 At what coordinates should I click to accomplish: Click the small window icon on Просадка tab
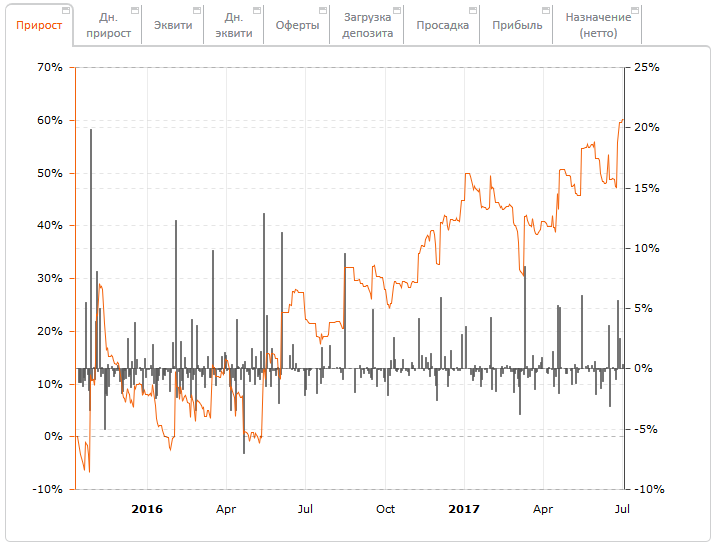point(473,10)
